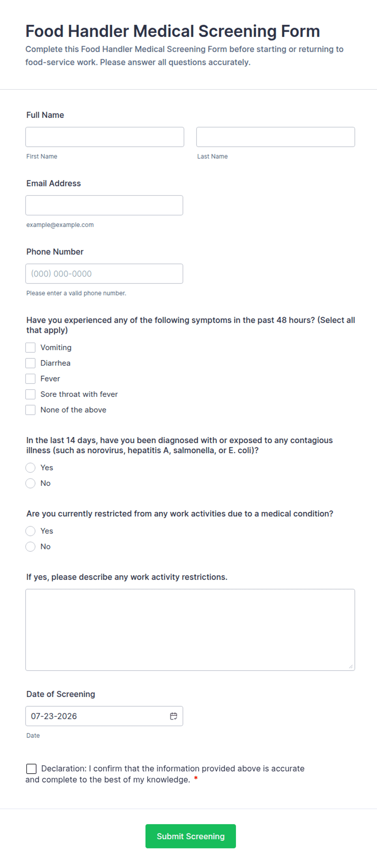Check the Vomiting symptom box
Viewport: 377px width, 868px height.
(x=30, y=347)
